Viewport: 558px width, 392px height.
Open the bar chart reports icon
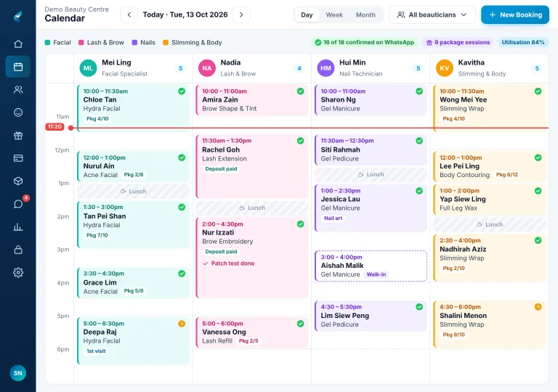point(18,227)
